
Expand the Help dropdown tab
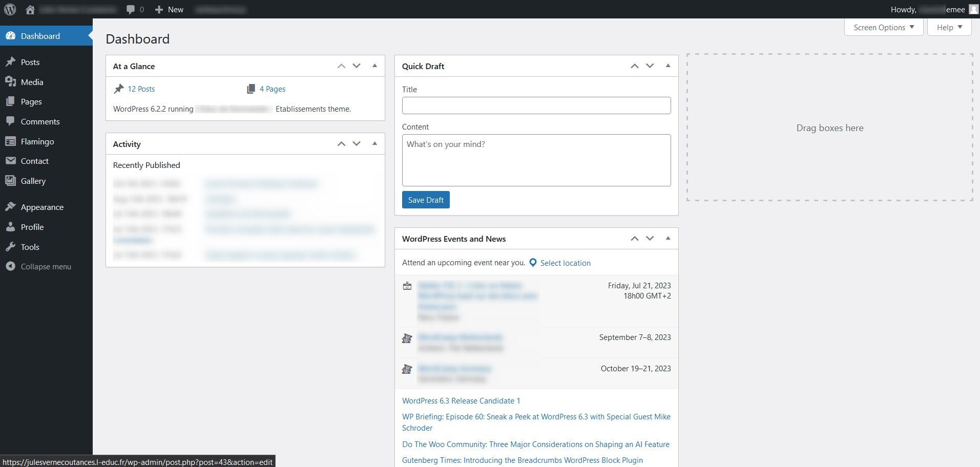click(x=949, y=28)
